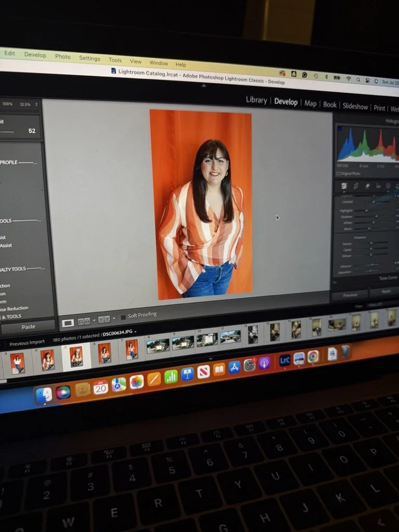Click the YY before/after view button

click(104, 320)
